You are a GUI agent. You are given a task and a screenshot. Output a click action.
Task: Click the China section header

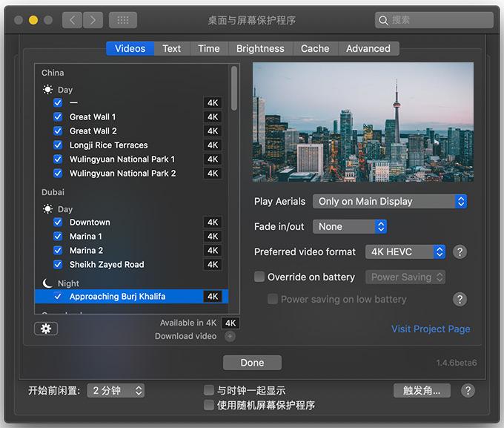click(x=53, y=73)
